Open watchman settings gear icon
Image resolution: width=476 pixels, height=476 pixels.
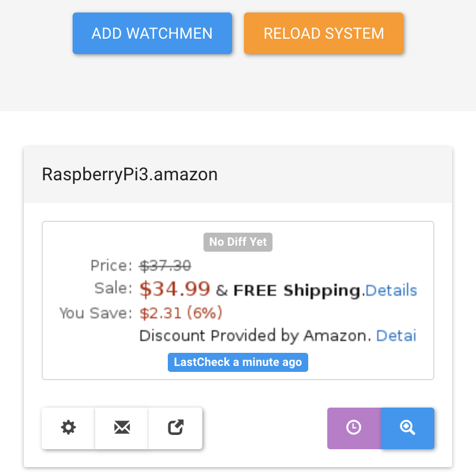[x=68, y=427]
